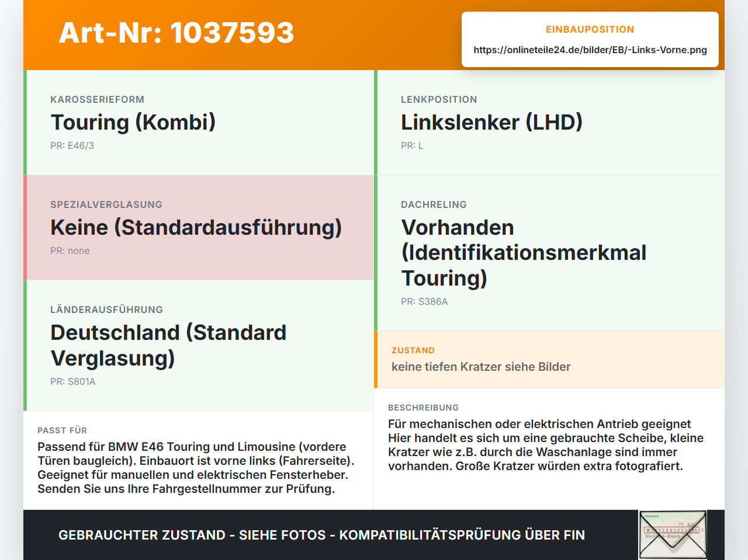The image size is (748, 560).
Task: Click the orange Zustand notice box
Action: coord(549,360)
